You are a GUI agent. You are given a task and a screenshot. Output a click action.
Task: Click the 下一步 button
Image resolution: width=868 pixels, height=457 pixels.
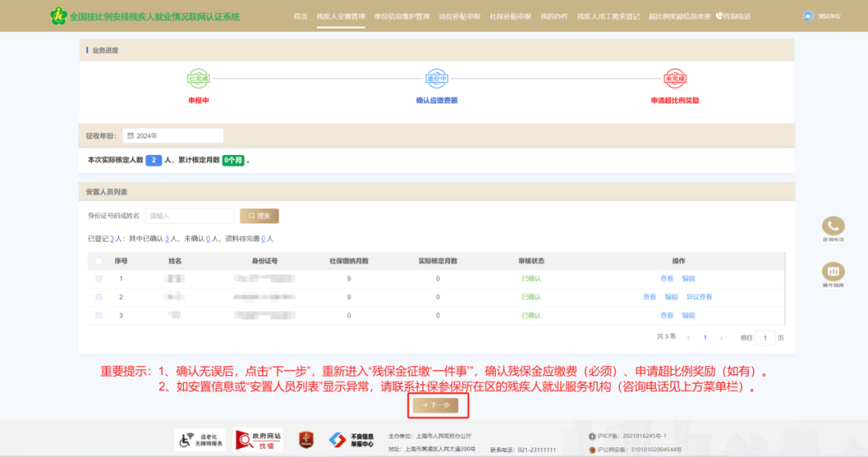[x=436, y=405]
